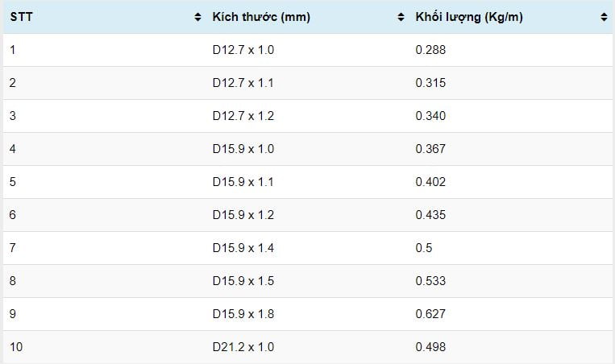This screenshot has width=615, height=364.
Task: Click weight value 0.533
Action: point(430,280)
